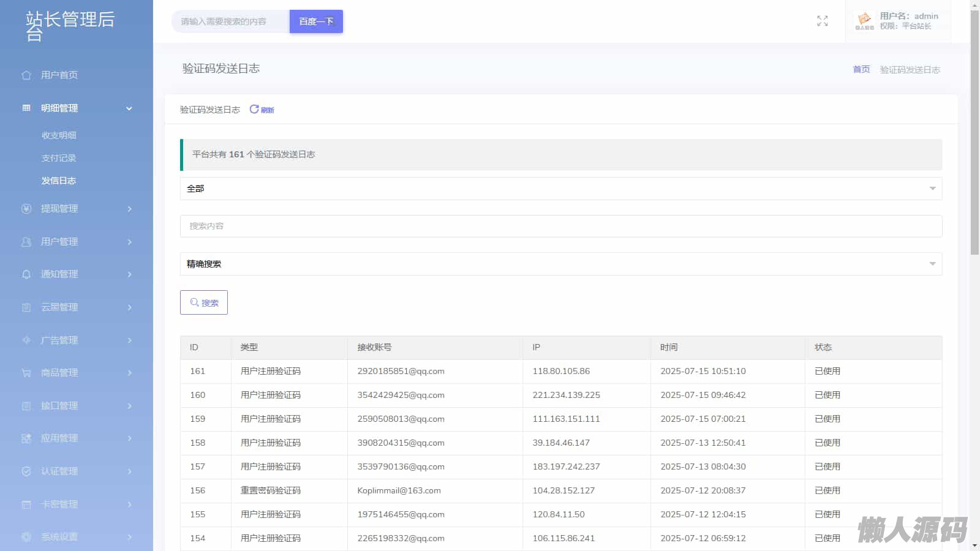The width and height of the screenshot is (980, 551).
Task: Click the admin user avatar icon
Action: click(864, 21)
